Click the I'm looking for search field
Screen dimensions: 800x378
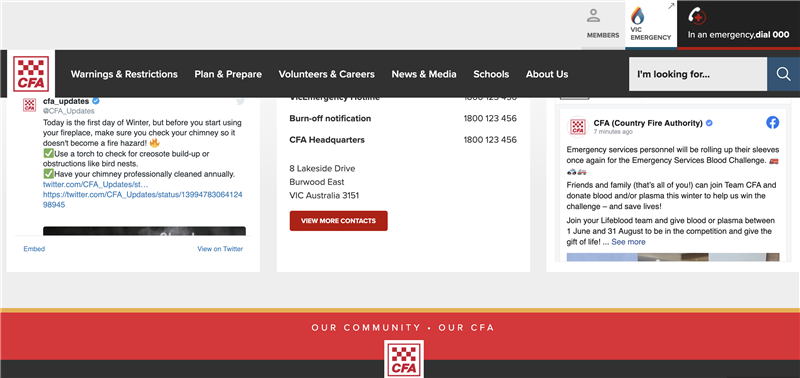click(698, 74)
